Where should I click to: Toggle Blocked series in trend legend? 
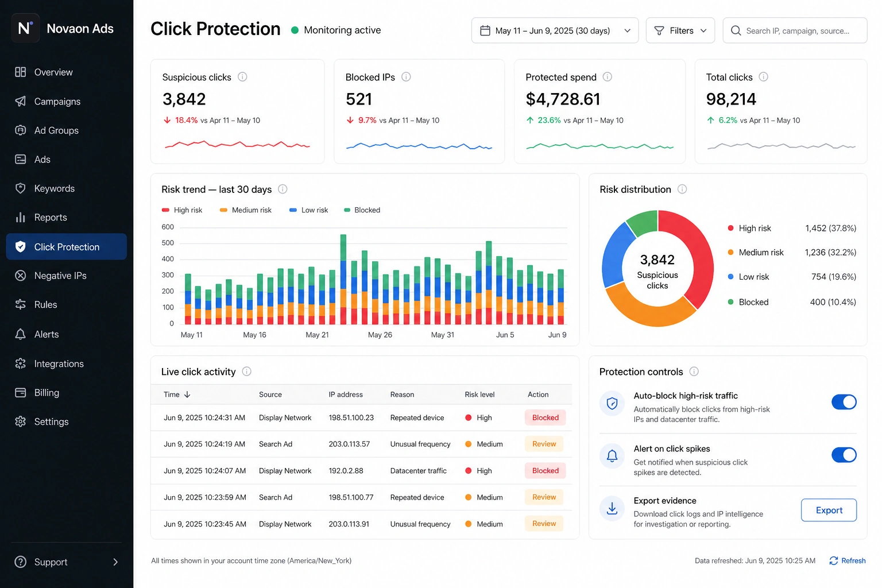coord(362,210)
